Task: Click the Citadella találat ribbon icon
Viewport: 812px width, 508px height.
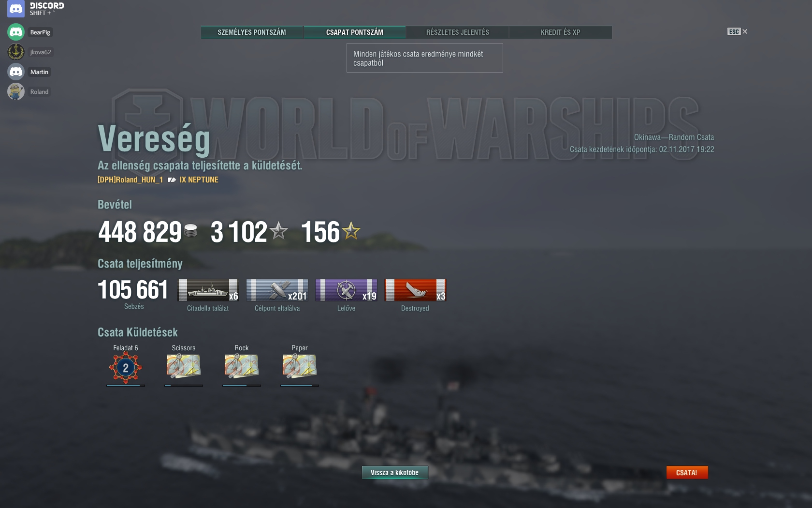Action: [x=208, y=290]
